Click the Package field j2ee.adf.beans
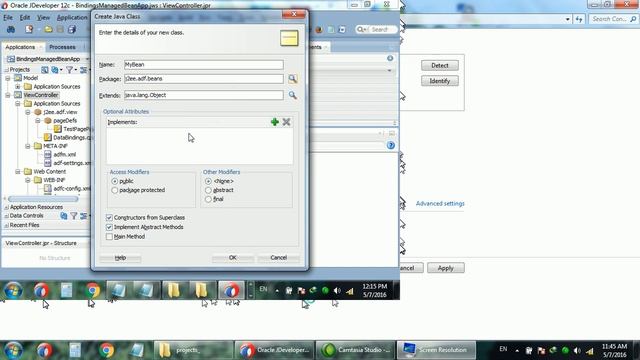 (203, 78)
